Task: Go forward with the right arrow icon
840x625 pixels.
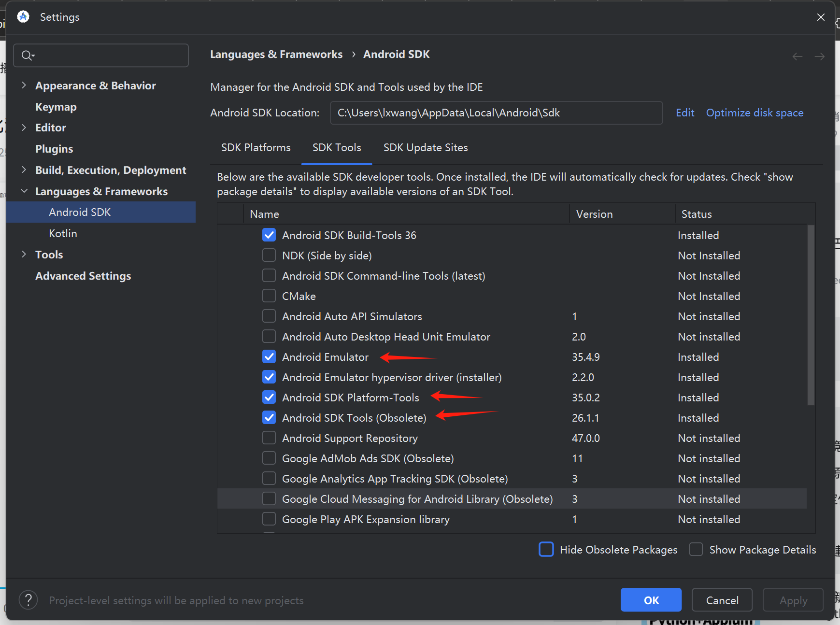Action: tap(820, 57)
